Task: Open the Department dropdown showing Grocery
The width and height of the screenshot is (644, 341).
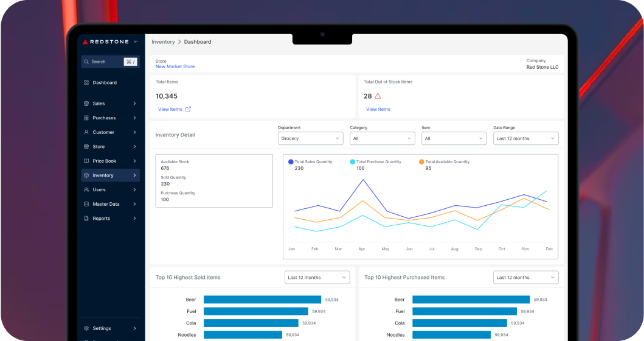Action: coord(311,139)
